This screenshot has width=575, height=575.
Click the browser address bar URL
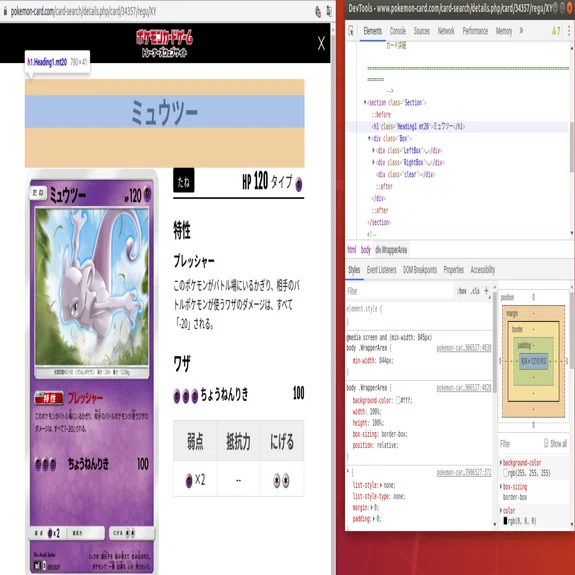pyautogui.click(x=84, y=12)
